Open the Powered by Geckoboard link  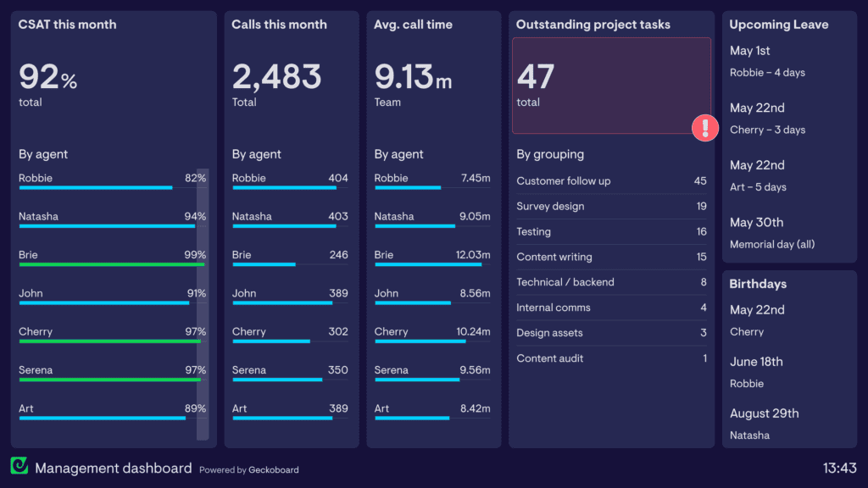(248, 469)
